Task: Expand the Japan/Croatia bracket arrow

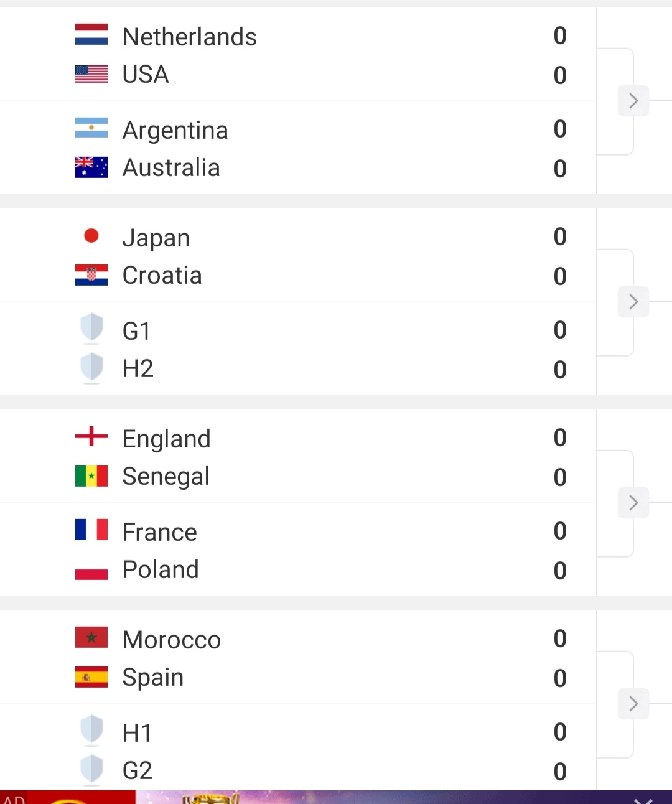Action: point(633,302)
